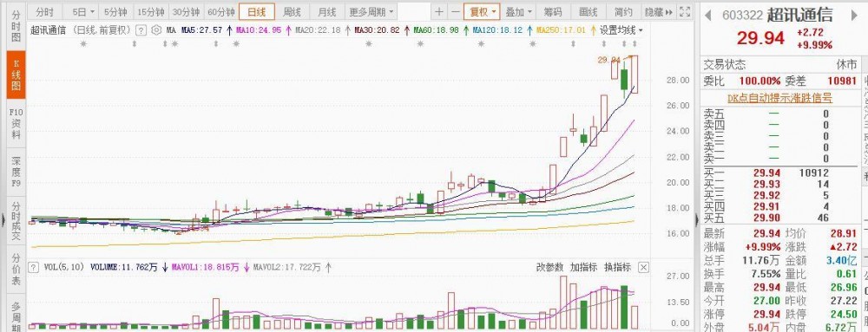
Task: Expand the 设置均线 dropdown
Action: point(621,30)
